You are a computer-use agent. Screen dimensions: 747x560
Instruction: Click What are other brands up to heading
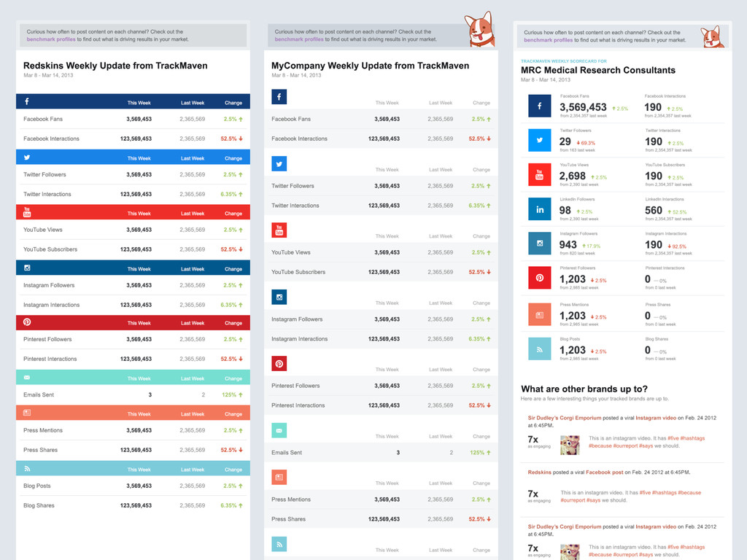click(x=584, y=389)
